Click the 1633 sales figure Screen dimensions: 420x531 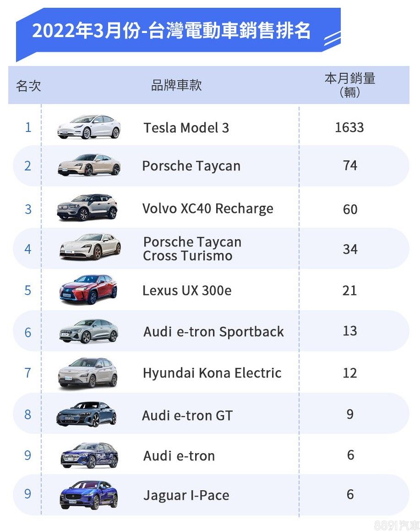click(x=349, y=127)
